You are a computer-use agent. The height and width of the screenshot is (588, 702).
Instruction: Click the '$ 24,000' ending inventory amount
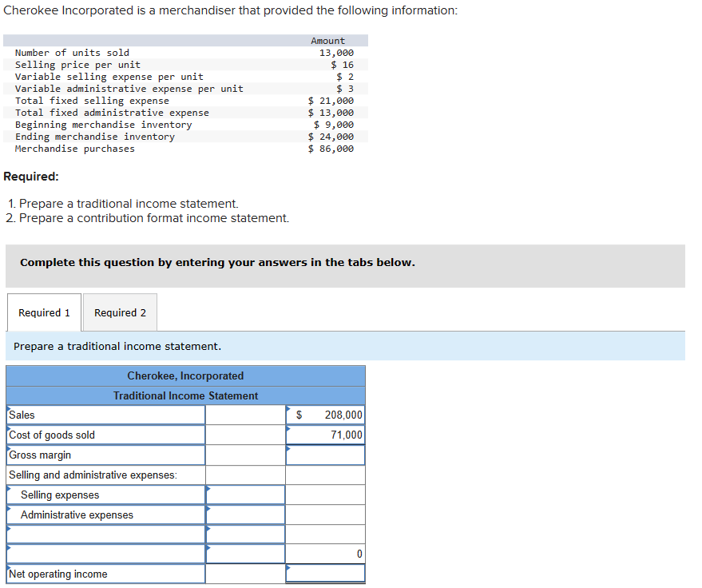pyautogui.click(x=331, y=137)
